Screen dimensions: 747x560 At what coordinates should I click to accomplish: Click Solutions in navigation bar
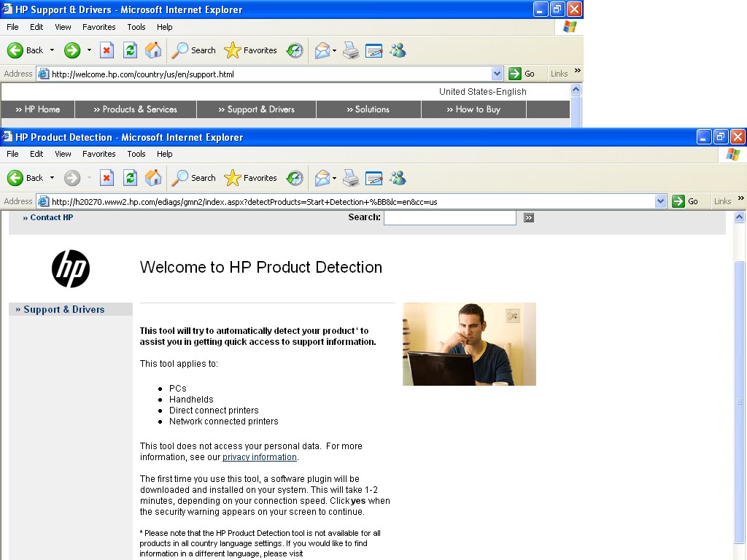point(368,109)
